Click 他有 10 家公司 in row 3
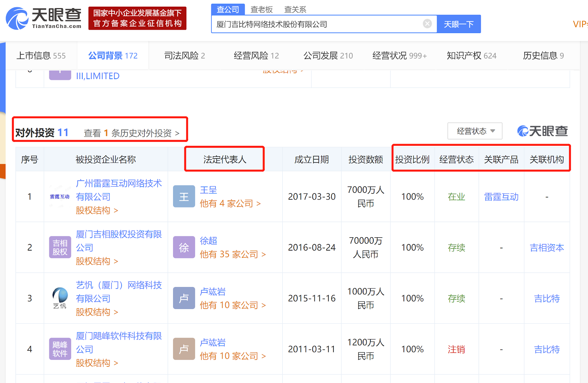588x383 pixels. [x=233, y=305]
